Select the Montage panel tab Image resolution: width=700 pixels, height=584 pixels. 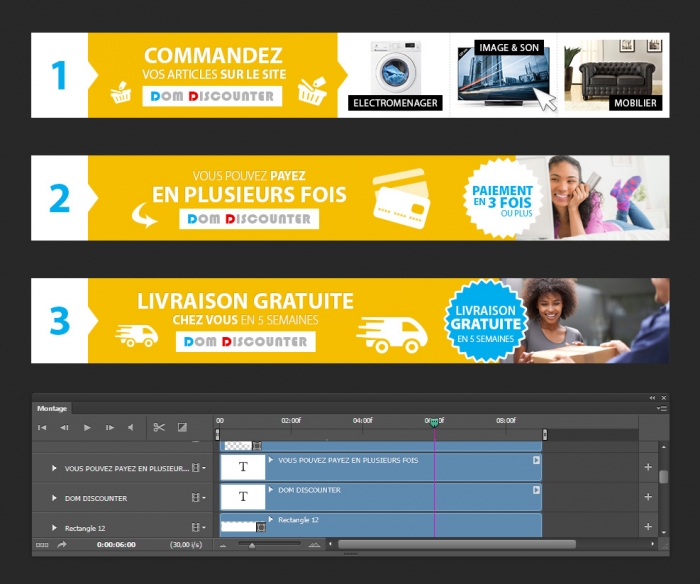point(52,408)
